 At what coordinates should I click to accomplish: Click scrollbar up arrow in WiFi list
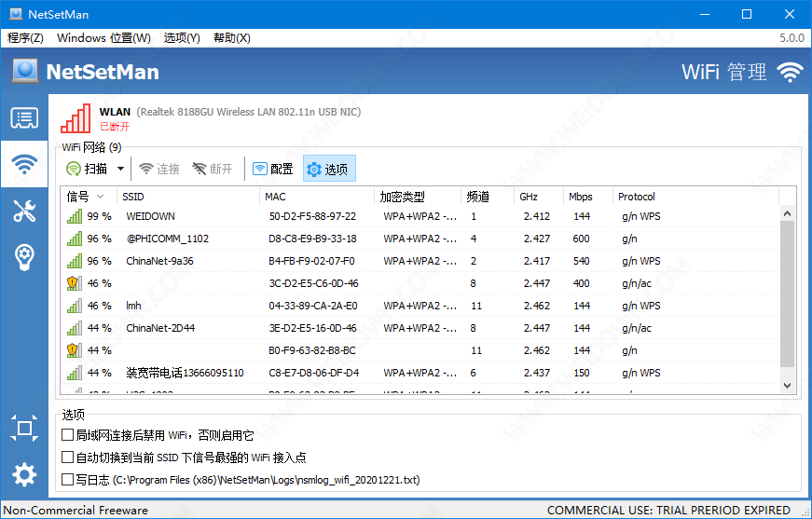(787, 213)
